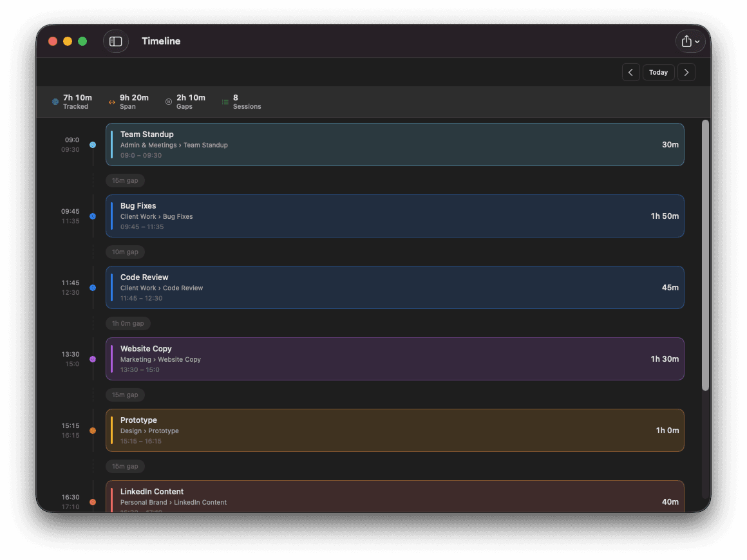Expand the share button dropdown chevron
Image resolution: width=747 pixels, height=560 pixels.
699,41
